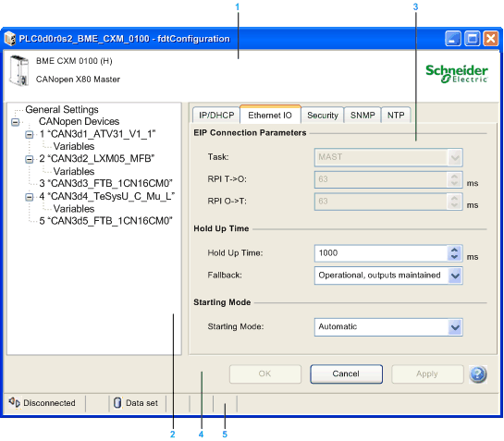Click the Apply button

tap(427, 374)
